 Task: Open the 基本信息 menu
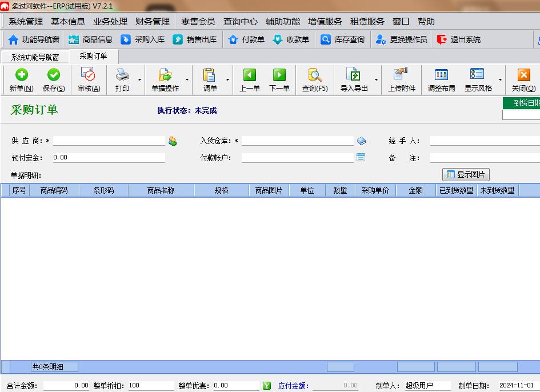68,21
